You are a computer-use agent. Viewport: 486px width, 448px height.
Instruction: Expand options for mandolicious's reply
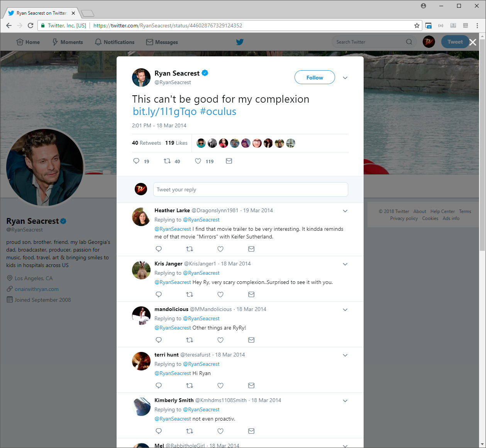pos(345,309)
